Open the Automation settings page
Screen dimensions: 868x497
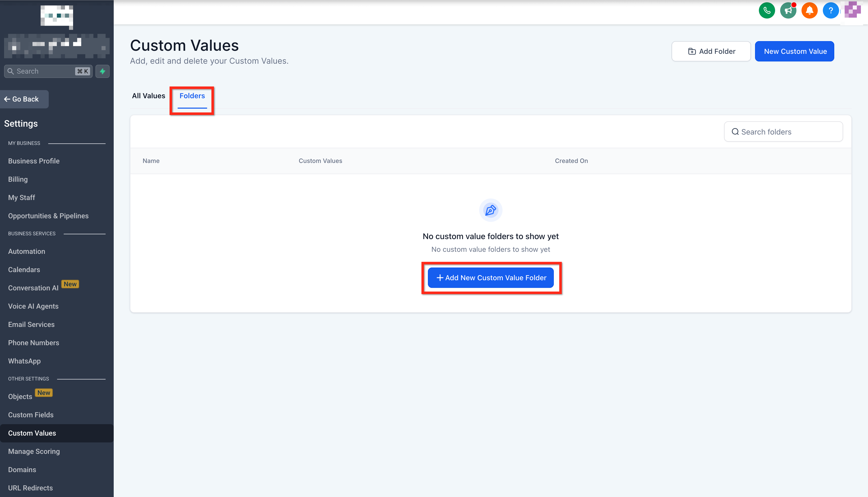coord(27,251)
